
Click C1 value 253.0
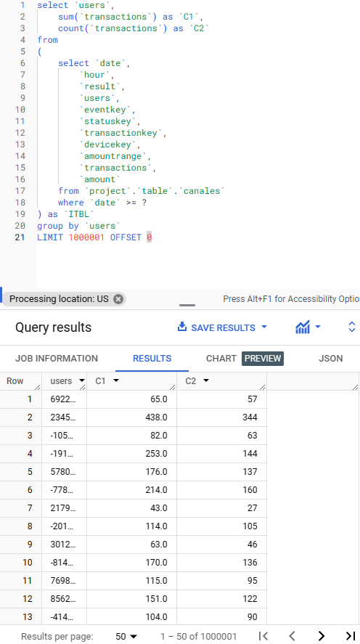coord(156,454)
